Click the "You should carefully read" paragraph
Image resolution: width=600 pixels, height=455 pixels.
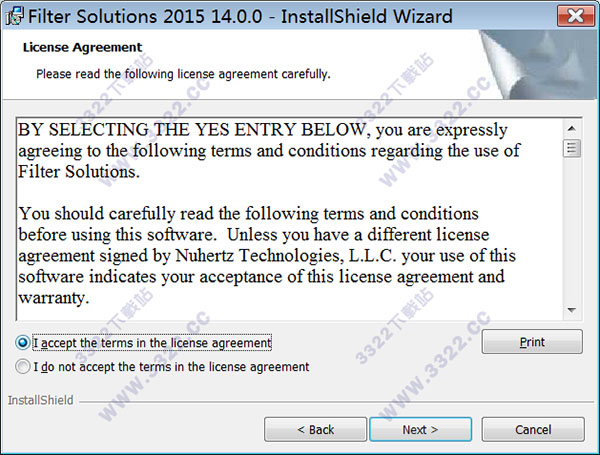pos(262,256)
